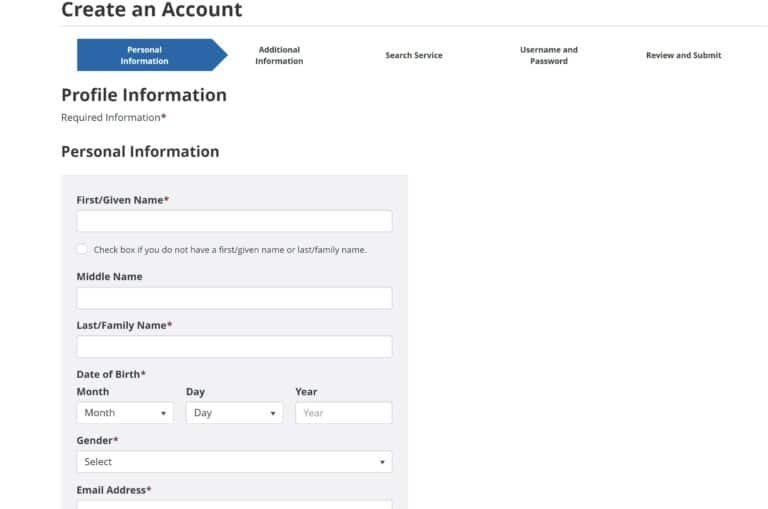Click the Gender dropdown arrow icon
The image size is (768, 509).
pyautogui.click(x=382, y=462)
